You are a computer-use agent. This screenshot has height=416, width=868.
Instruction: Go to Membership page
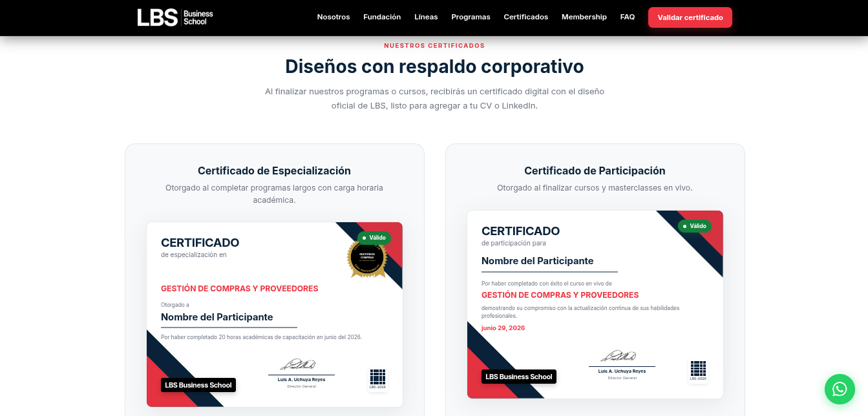[x=584, y=17]
